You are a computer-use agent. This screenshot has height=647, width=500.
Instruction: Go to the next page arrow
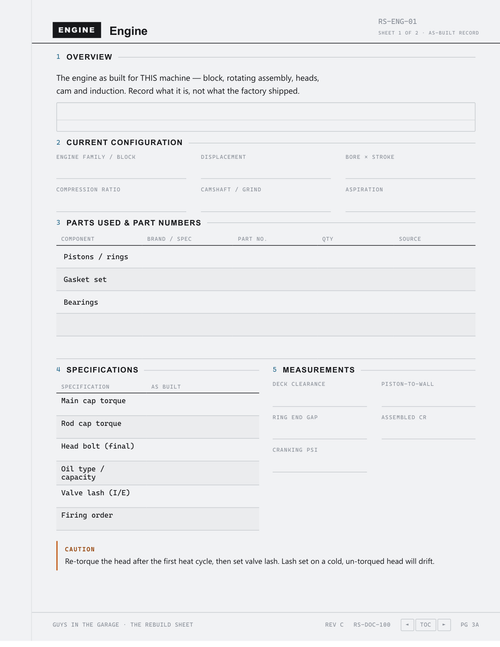tap(444, 624)
